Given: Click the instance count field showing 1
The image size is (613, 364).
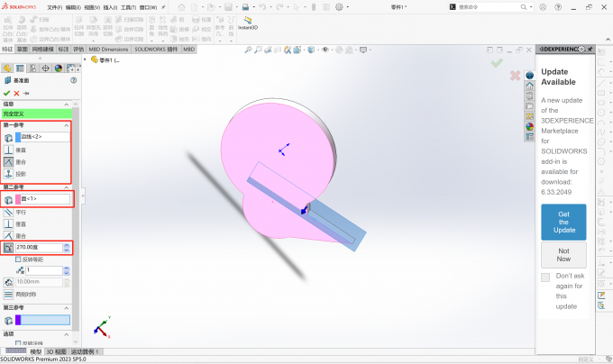Looking at the screenshot, I should (x=44, y=270).
